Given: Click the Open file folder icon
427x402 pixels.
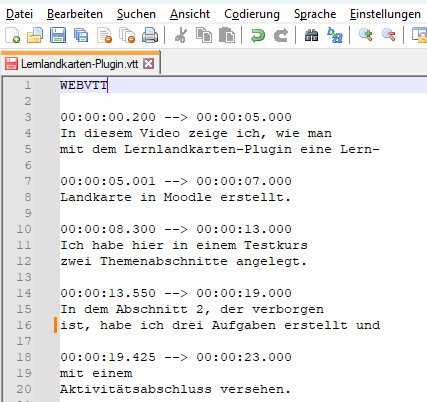Looking at the screenshot, I should click(35, 35).
